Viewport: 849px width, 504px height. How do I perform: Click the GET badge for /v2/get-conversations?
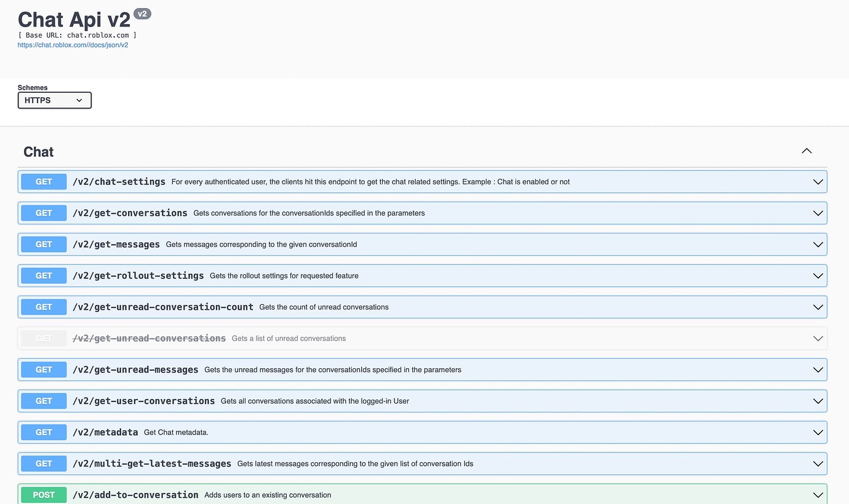[x=44, y=213]
